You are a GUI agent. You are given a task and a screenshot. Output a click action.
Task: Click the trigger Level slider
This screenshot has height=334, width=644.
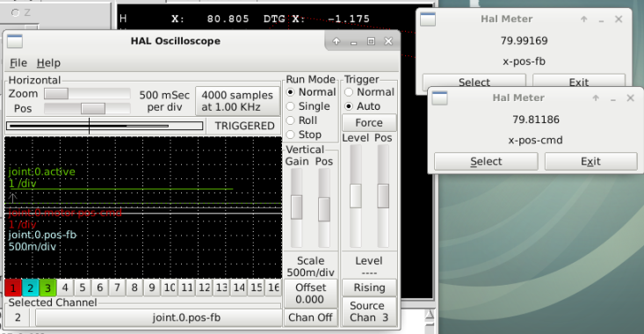click(x=355, y=195)
